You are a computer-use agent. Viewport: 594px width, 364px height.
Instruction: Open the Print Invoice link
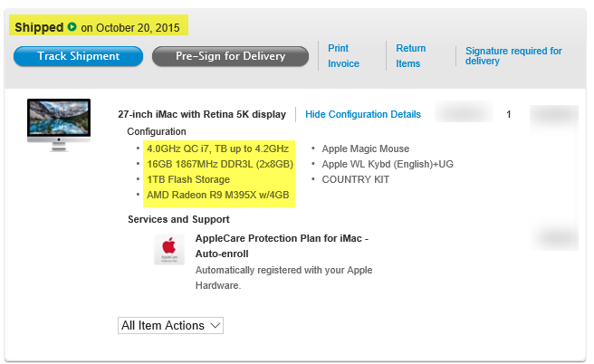coord(343,56)
